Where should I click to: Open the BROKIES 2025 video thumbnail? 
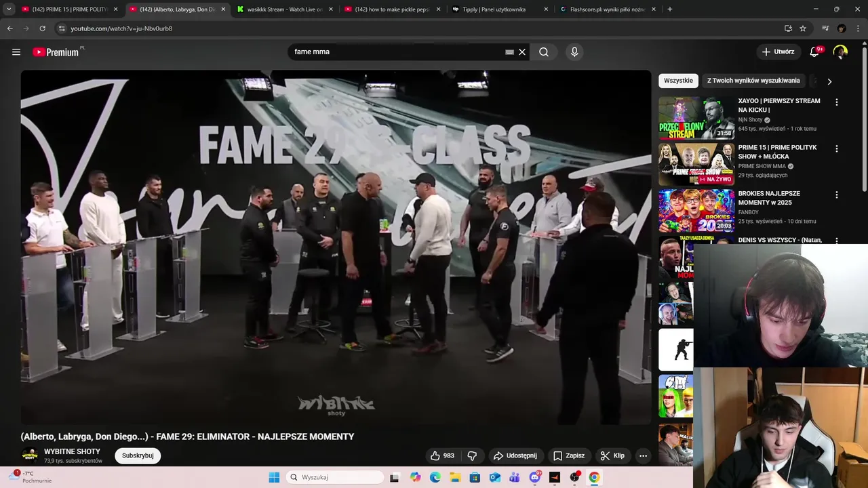point(696,211)
